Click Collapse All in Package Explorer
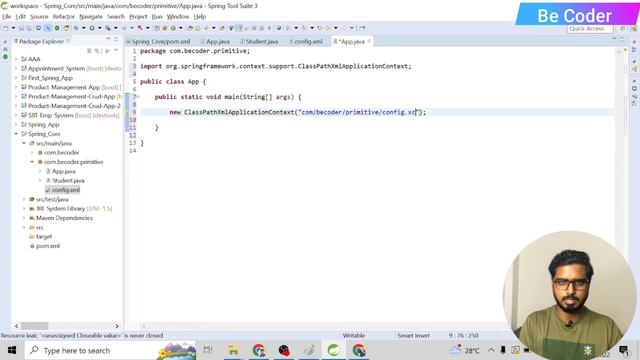Screen dimensions: 640x360 pos(89,51)
